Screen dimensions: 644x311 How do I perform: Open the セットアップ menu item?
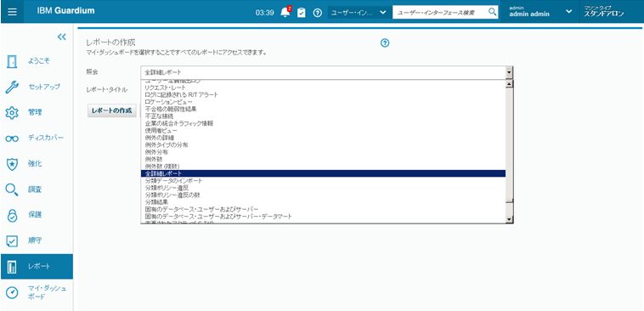pos(44,87)
